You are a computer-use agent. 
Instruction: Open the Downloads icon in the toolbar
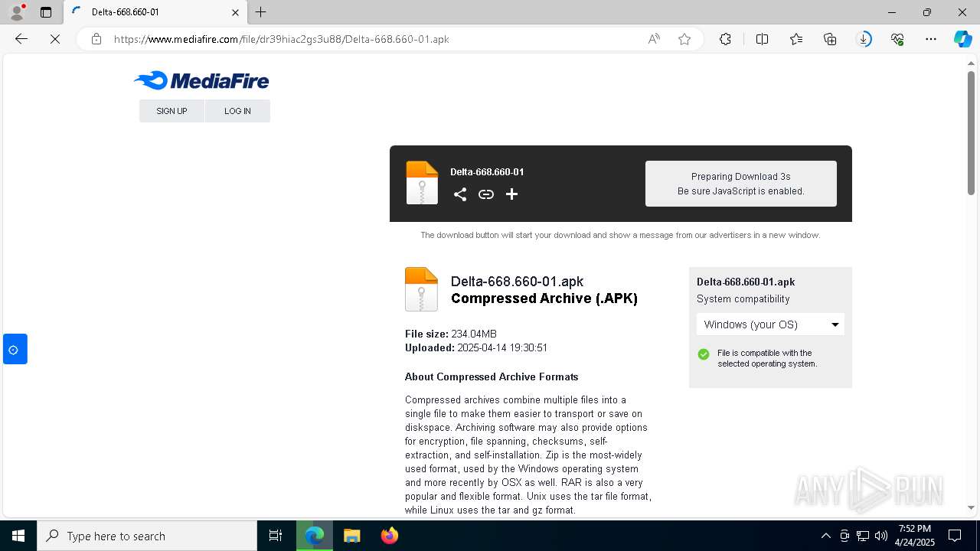click(864, 39)
